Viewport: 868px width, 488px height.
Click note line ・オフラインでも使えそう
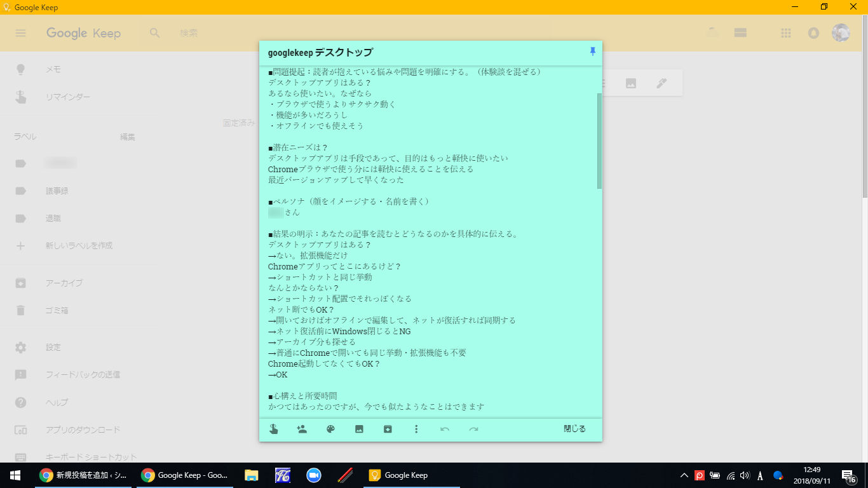[x=316, y=126]
